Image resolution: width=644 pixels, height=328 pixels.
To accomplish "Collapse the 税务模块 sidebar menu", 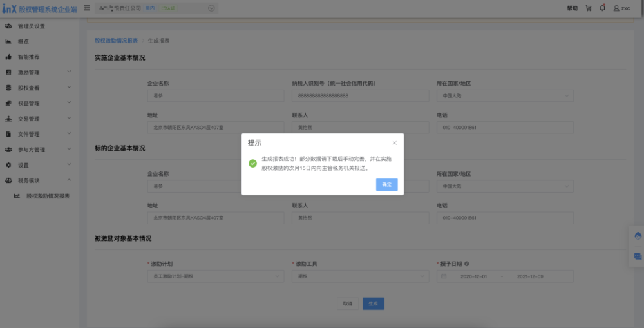I will coord(39,180).
